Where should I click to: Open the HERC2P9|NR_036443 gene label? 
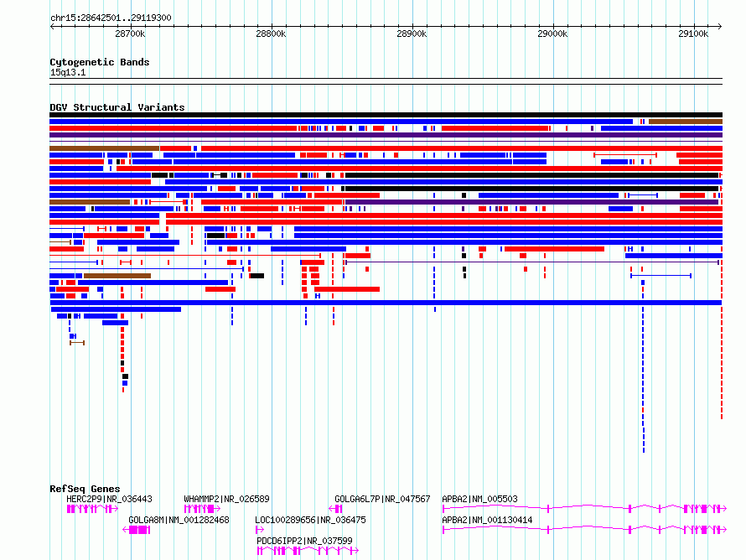[x=110, y=499]
